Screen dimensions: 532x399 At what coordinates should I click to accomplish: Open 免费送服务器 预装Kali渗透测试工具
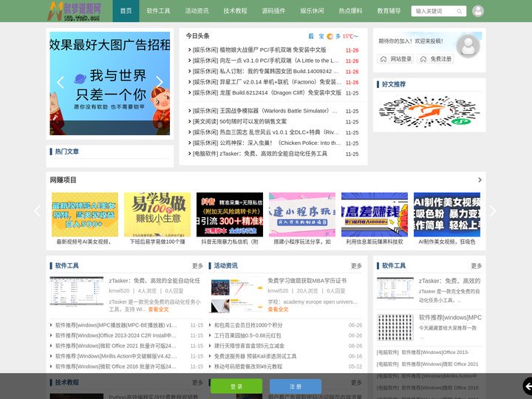(255, 356)
